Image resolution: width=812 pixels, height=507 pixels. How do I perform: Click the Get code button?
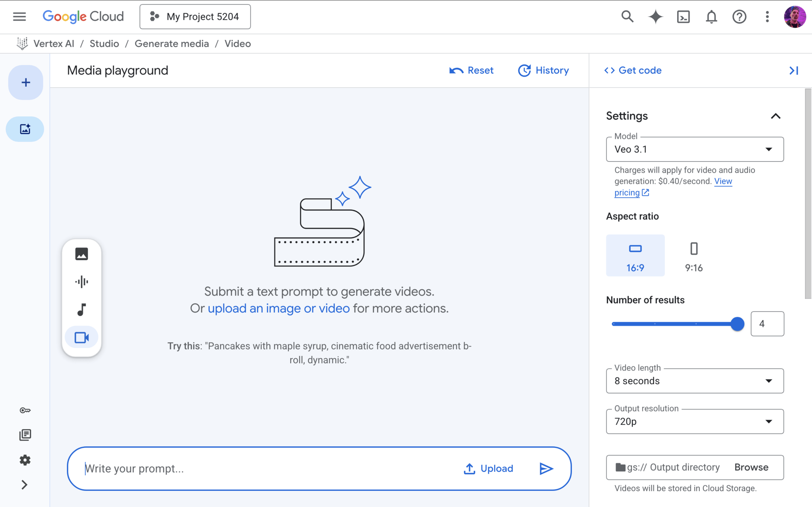pos(633,70)
